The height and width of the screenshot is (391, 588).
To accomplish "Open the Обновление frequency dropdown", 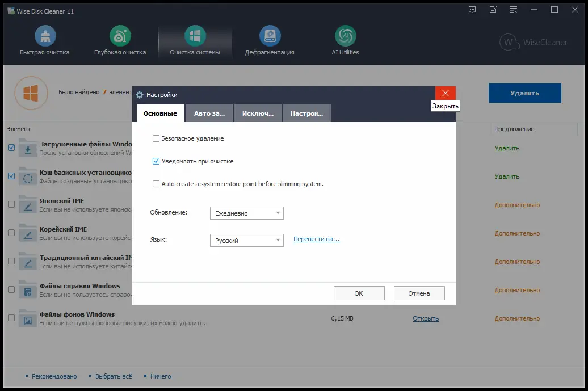I will coord(247,213).
